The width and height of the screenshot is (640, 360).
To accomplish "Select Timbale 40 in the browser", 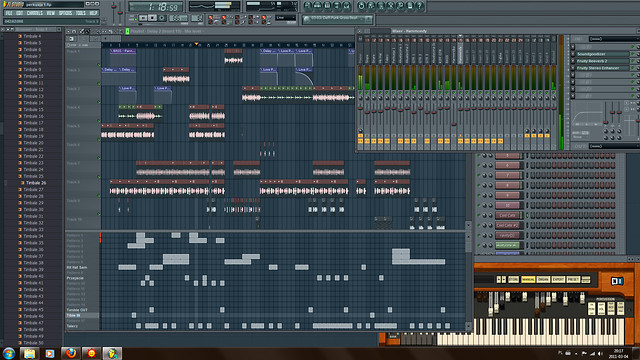I will click(33, 276).
